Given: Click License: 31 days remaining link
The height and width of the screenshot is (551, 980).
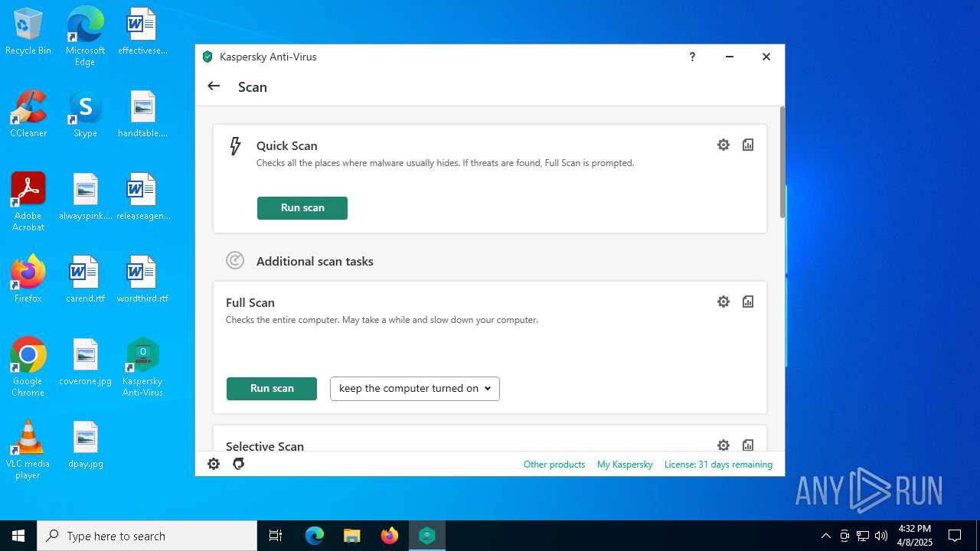Looking at the screenshot, I should point(718,465).
